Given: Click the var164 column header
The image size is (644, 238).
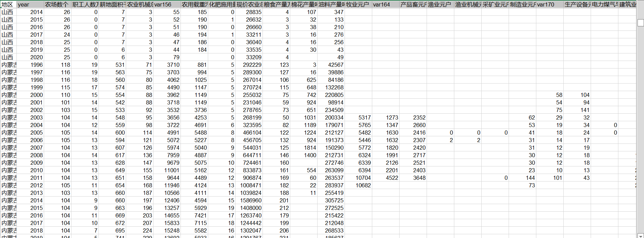Looking at the screenshot, I should [386, 4].
